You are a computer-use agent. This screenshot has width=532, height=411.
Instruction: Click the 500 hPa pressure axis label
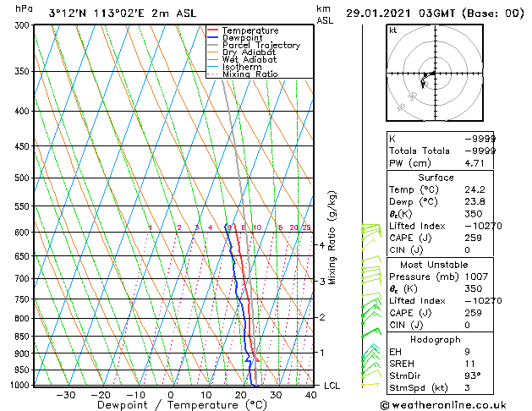(22, 178)
